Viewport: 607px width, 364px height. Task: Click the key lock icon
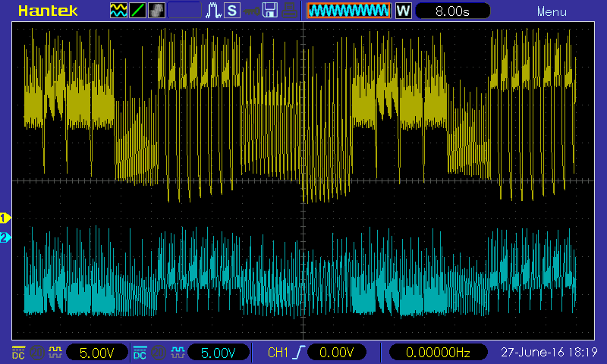tap(251, 11)
